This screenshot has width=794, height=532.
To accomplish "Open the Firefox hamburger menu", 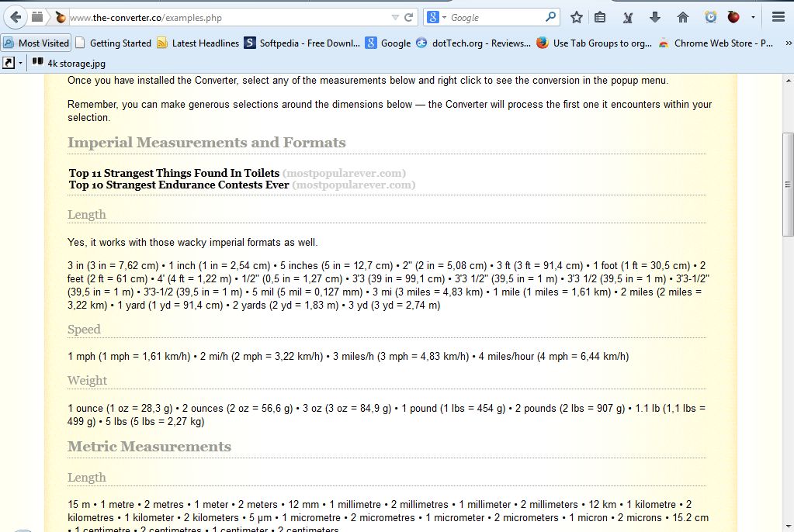I will pyautogui.click(x=778, y=17).
